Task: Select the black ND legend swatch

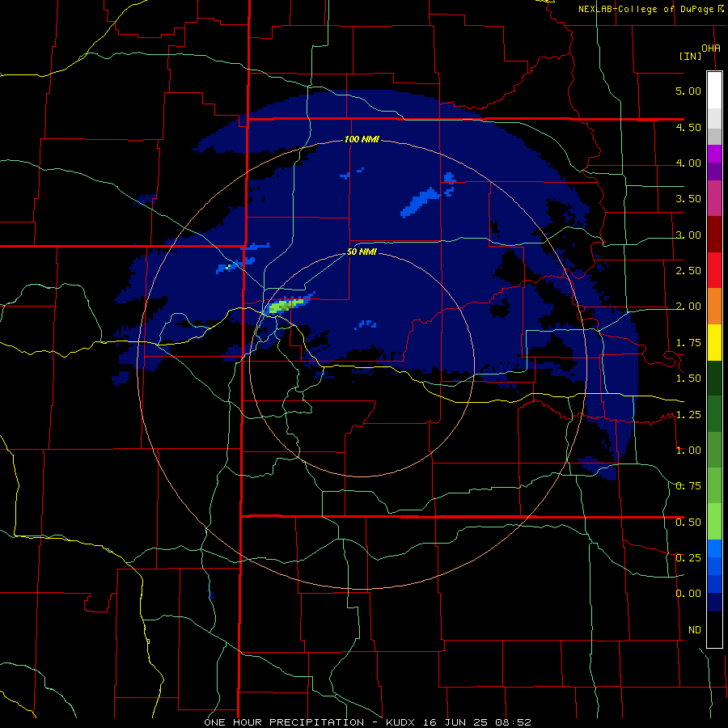Action: 714,629
